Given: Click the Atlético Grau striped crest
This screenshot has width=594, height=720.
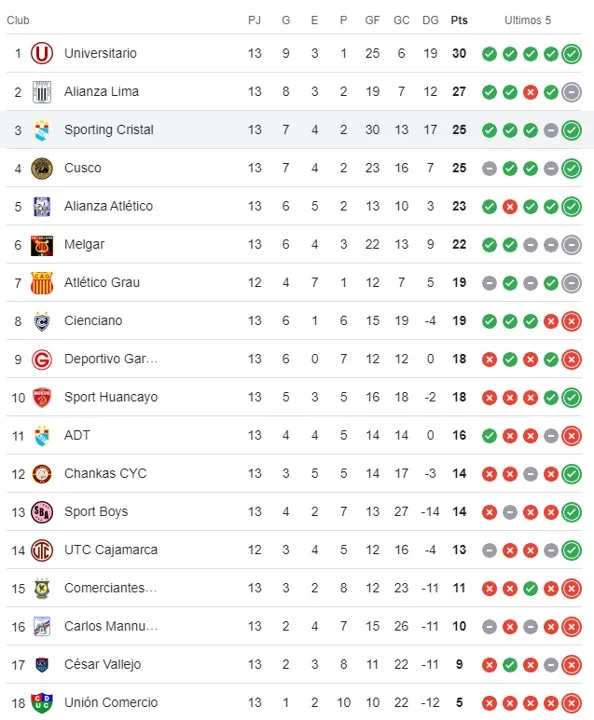Looking at the screenshot, I should tap(42, 283).
